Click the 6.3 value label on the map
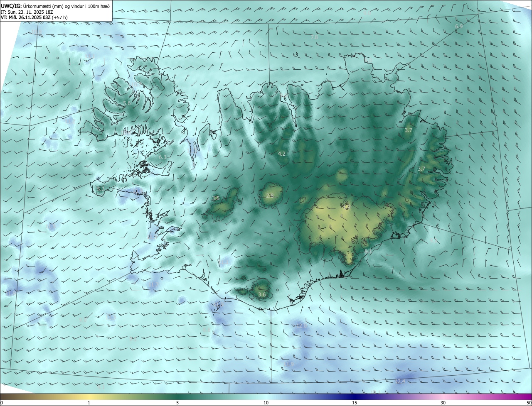532x406 pixels. pos(163,157)
